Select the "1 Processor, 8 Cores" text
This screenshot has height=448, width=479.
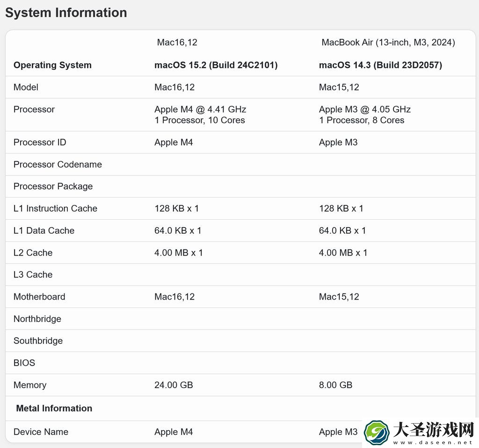362,120
